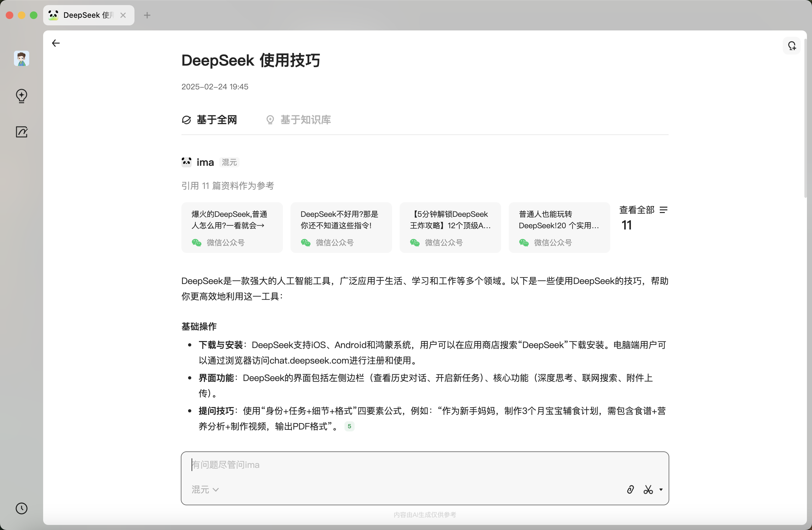Switch to 基于知识库 tab
The height and width of the screenshot is (530, 812).
298,120
